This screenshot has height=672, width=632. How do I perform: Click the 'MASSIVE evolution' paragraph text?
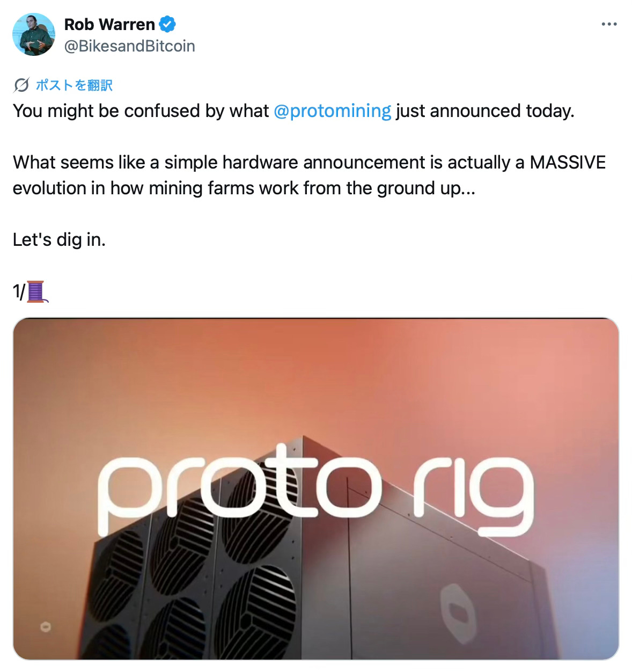(309, 175)
